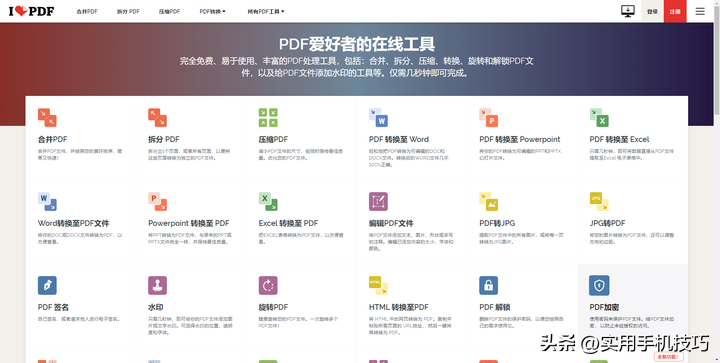The image size is (720, 363).
Task: Select the PDF 转换至 Powerpoint title
Action: click(520, 140)
